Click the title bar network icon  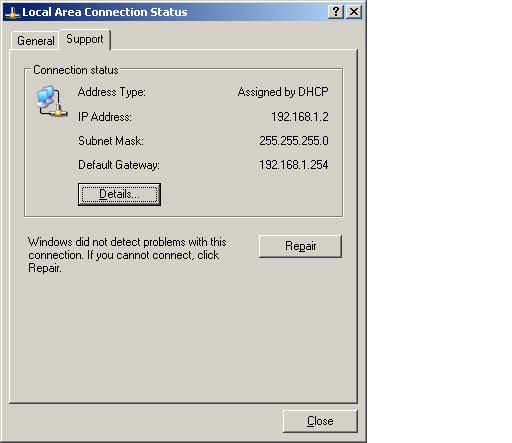[12, 13]
